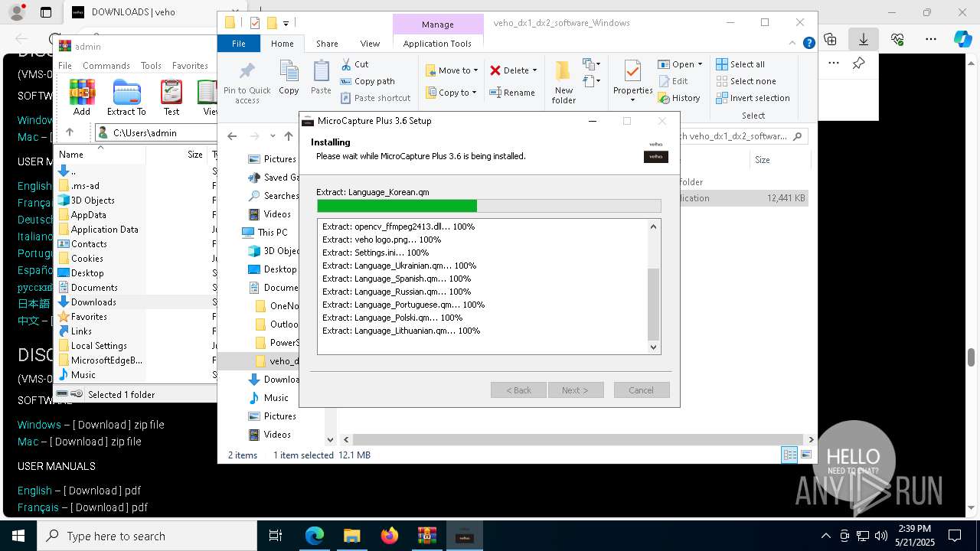The image size is (980, 551).
Task: Click Cut in Explorer ribbon
Action: click(x=354, y=64)
